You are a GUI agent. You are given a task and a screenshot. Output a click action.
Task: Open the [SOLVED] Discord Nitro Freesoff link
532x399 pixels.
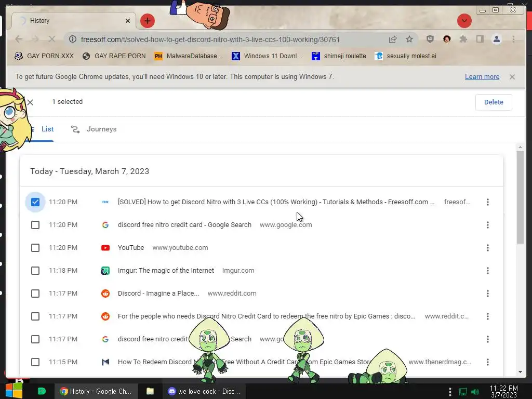276,202
